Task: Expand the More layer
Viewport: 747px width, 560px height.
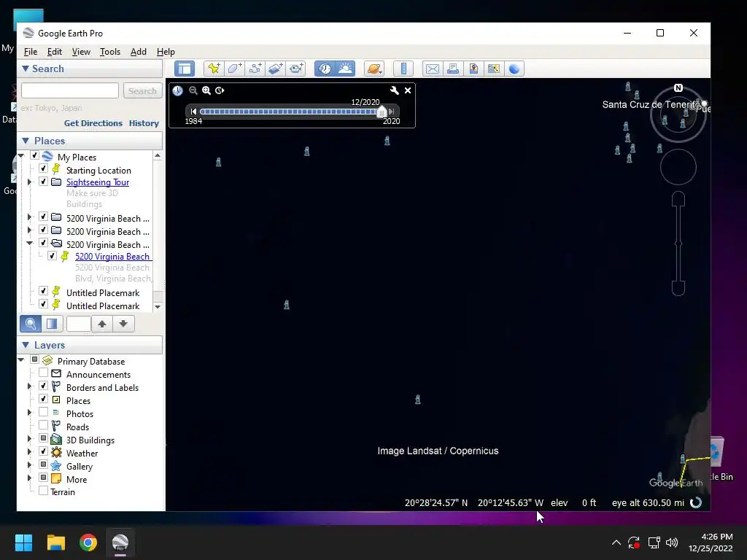Action: coord(29,478)
